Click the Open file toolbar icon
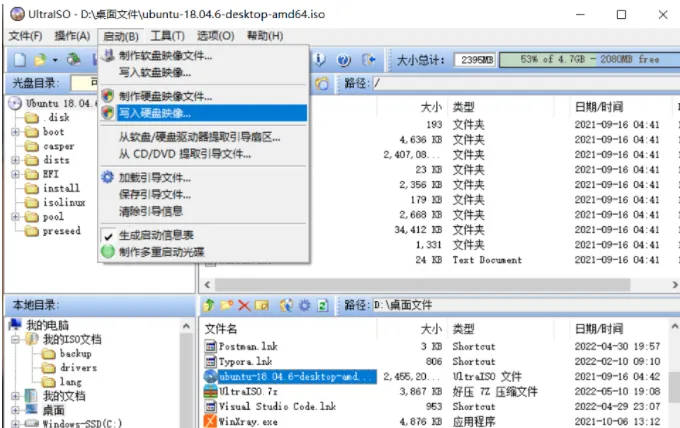Image resolution: width=680 pixels, height=428 pixels. 40,59
